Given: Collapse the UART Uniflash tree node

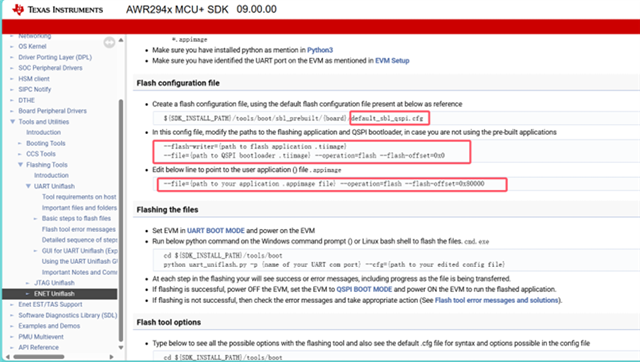Looking at the screenshot, I should point(28,186).
